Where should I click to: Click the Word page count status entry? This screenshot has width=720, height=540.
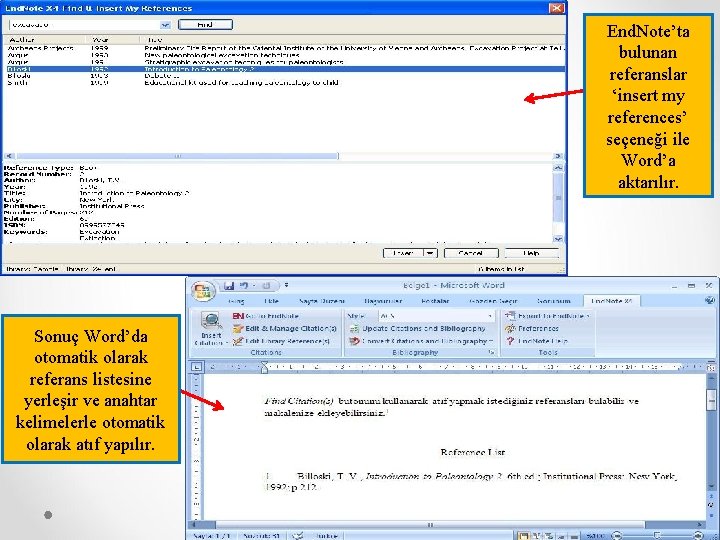pyautogui.click(x=211, y=535)
